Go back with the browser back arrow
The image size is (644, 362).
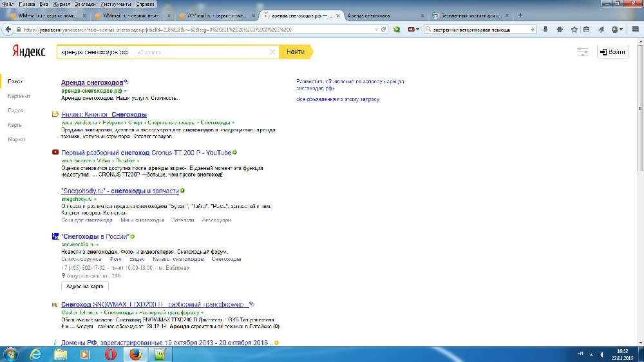(8, 30)
